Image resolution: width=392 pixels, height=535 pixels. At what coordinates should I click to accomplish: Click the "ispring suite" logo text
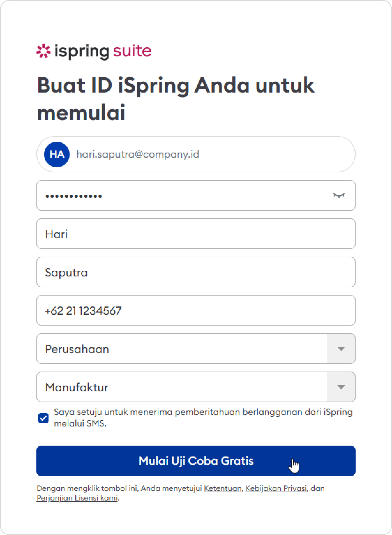pos(103,51)
